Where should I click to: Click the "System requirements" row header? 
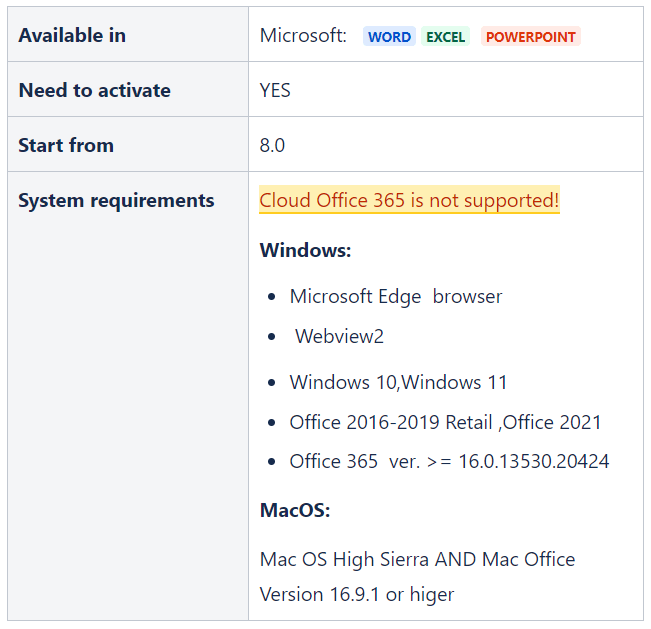pos(116,200)
